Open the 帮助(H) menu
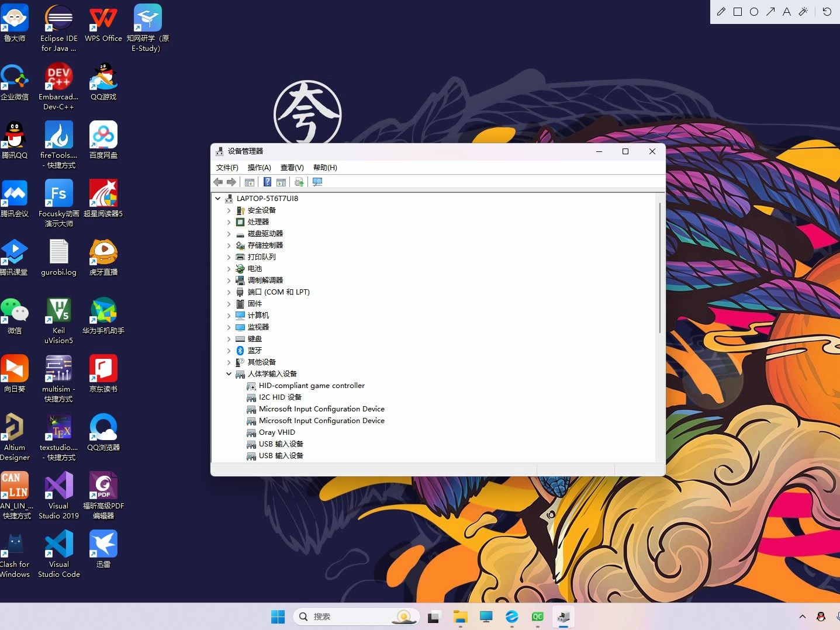840x630 pixels. (325, 168)
